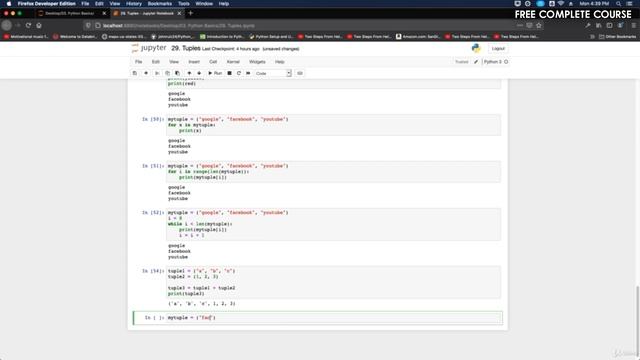Click the Python logo icon in header
Screen dimensions: 640x360
[x=476, y=48]
